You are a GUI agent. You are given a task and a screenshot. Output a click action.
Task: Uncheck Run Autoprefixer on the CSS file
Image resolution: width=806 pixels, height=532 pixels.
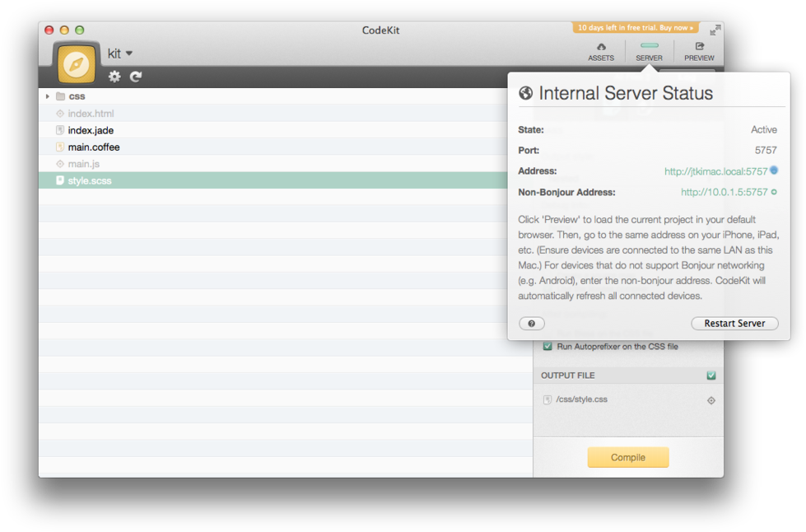[x=547, y=347]
